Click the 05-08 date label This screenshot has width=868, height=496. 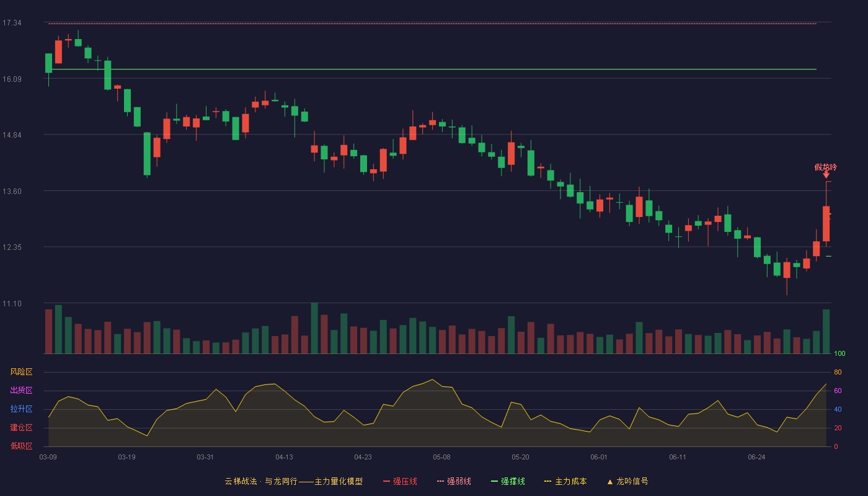click(x=441, y=457)
